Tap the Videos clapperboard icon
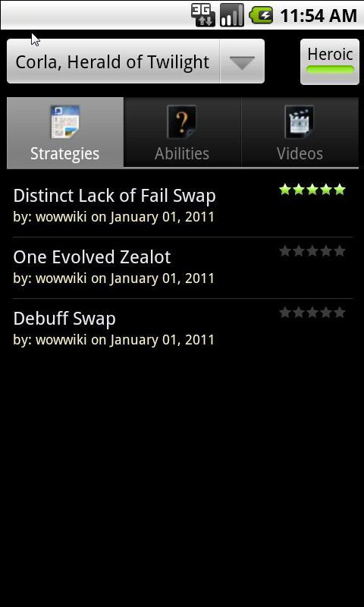The image size is (364, 607). click(299, 121)
